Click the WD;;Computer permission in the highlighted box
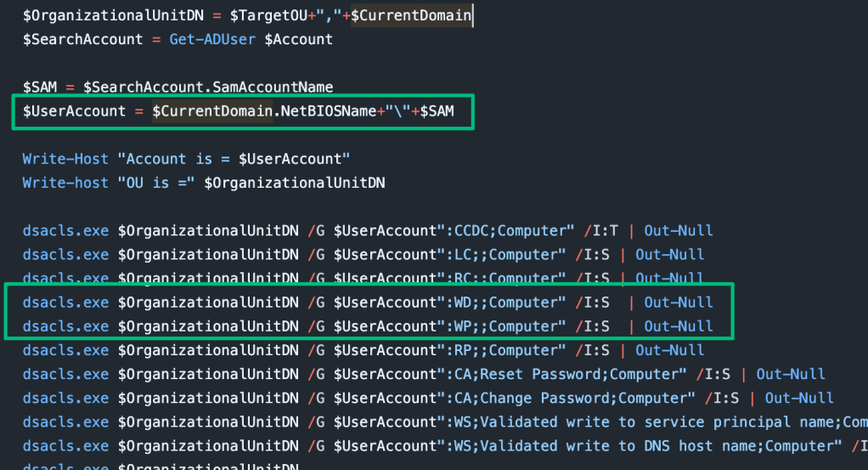 click(506, 303)
